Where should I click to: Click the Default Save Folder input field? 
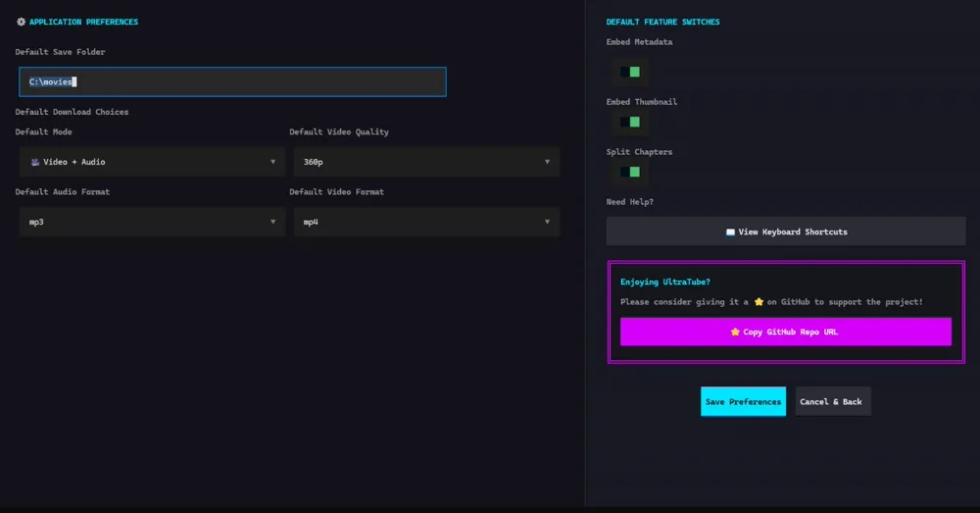pyautogui.click(x=232, y=82)
